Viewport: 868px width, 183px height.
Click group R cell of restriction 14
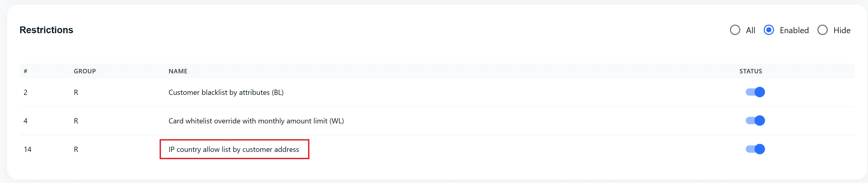click(x=76, y=149)
